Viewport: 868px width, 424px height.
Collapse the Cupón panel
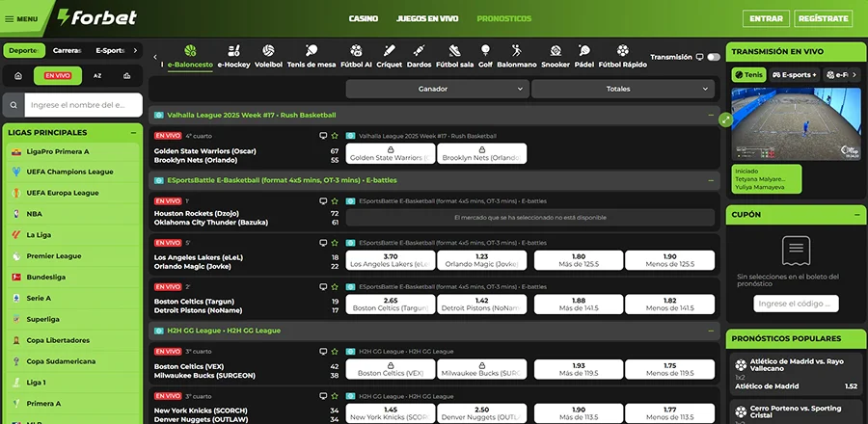(x=856, y=215)
